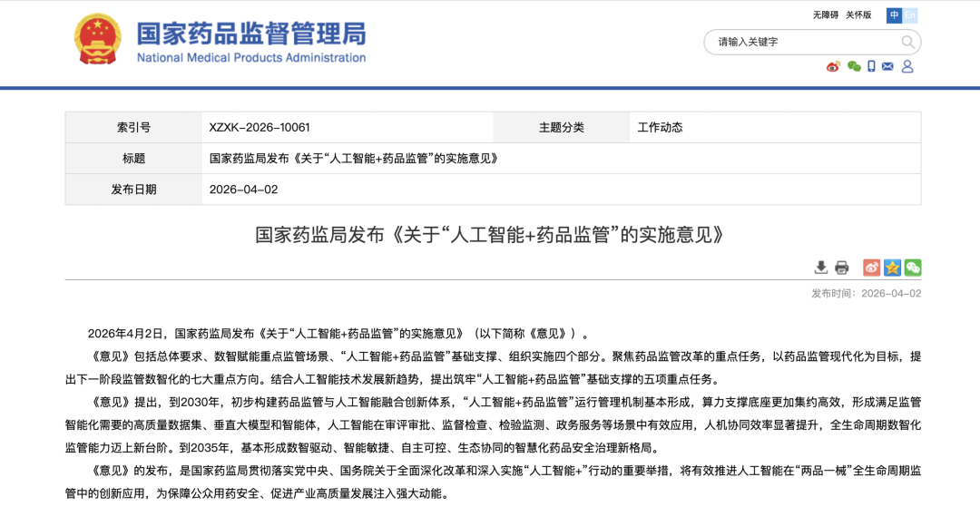
Task: Type in the 请输入关键字 search field
Action: point(803,42)
